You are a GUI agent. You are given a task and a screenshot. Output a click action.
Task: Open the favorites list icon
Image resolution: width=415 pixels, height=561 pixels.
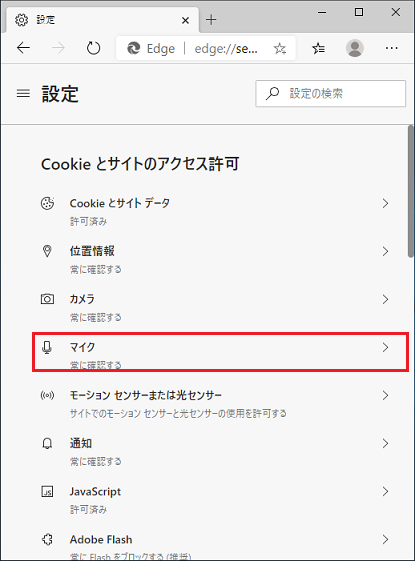(318, 48)
